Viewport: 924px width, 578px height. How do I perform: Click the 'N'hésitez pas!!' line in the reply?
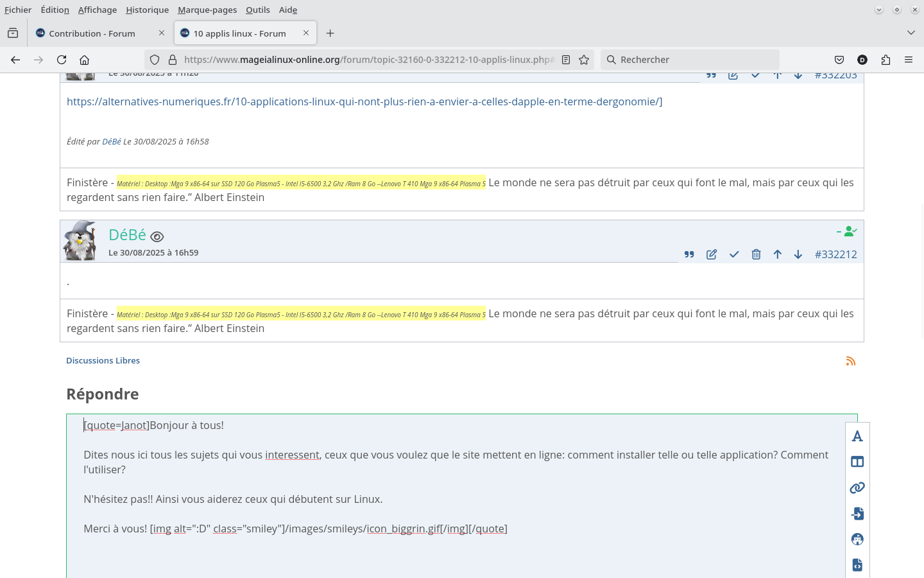[x=233, y=499]
